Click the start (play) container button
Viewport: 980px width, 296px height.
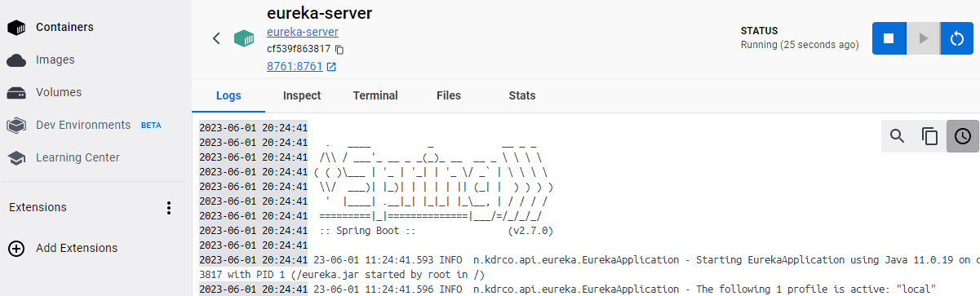(923, 38)
